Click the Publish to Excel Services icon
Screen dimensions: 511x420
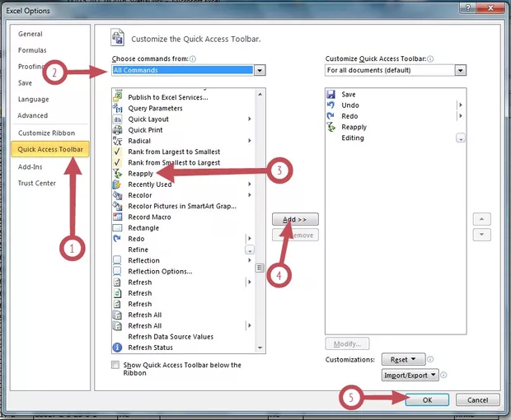pos(117,97)
